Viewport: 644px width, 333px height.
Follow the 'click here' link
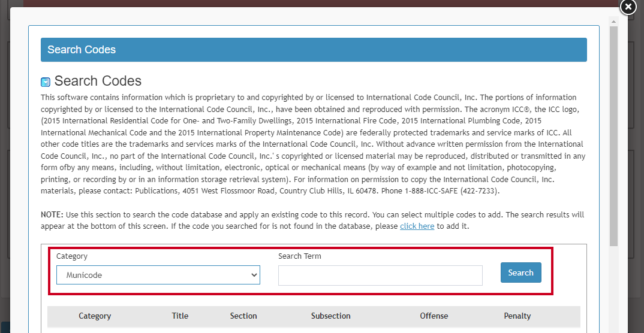(417, 226)
